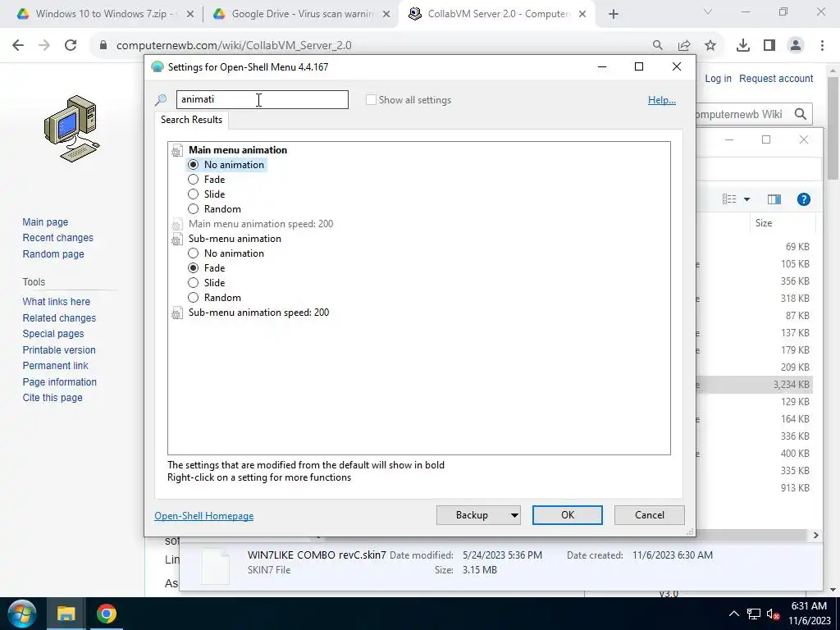Click the wiki Log in link
The height and width of the screenshot is (630, 840).
(x=718, y=79)
